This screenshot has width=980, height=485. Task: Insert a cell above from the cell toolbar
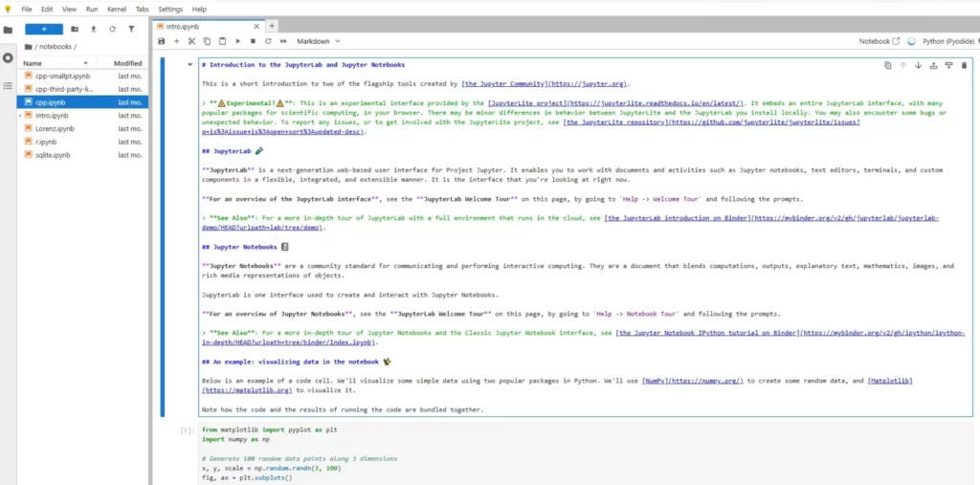click(x=933, y=65)
